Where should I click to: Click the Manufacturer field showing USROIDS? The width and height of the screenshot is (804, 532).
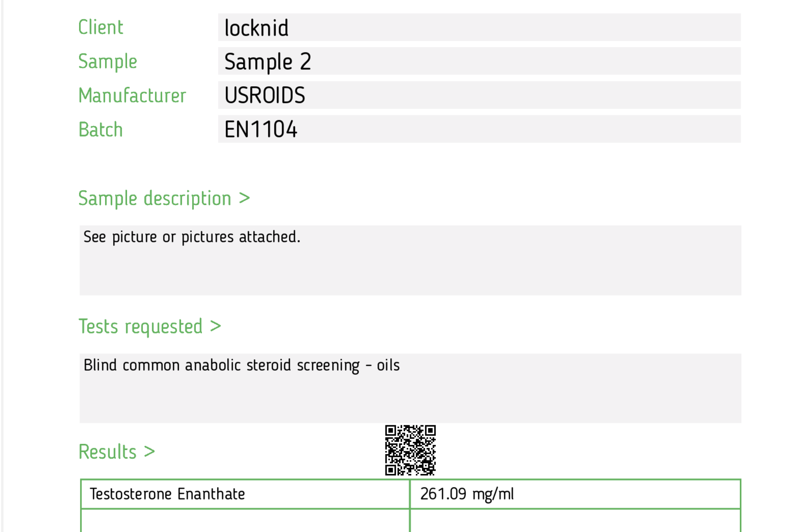point(479,95)
